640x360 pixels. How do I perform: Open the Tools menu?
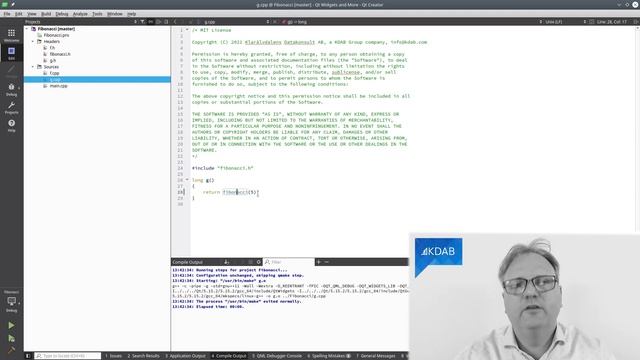97,13
